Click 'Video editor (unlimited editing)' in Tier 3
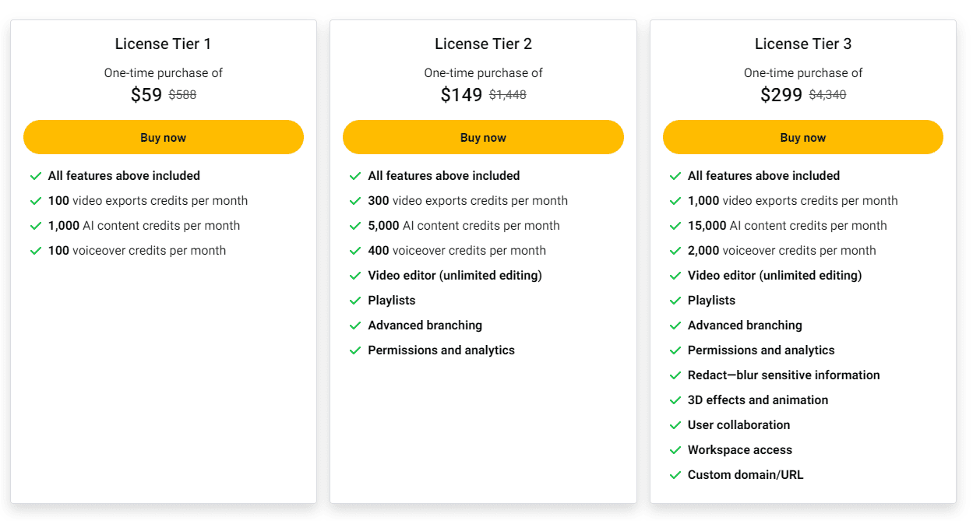This screenshot has width=980, height=521. [x=774, y=275]
